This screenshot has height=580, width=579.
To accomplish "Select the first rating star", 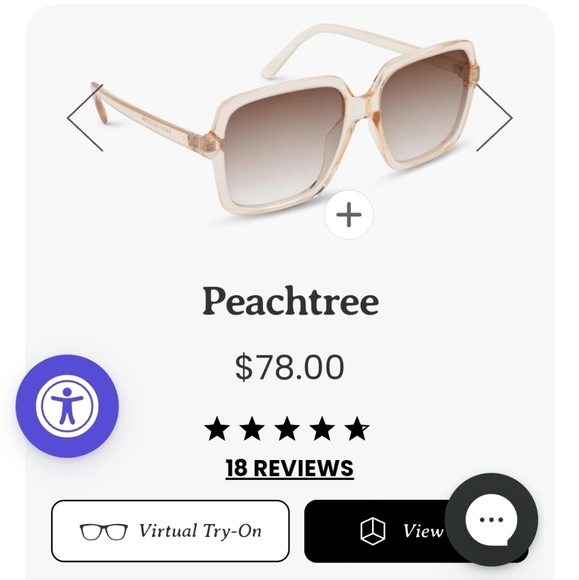I will click(x=217, y=428).
